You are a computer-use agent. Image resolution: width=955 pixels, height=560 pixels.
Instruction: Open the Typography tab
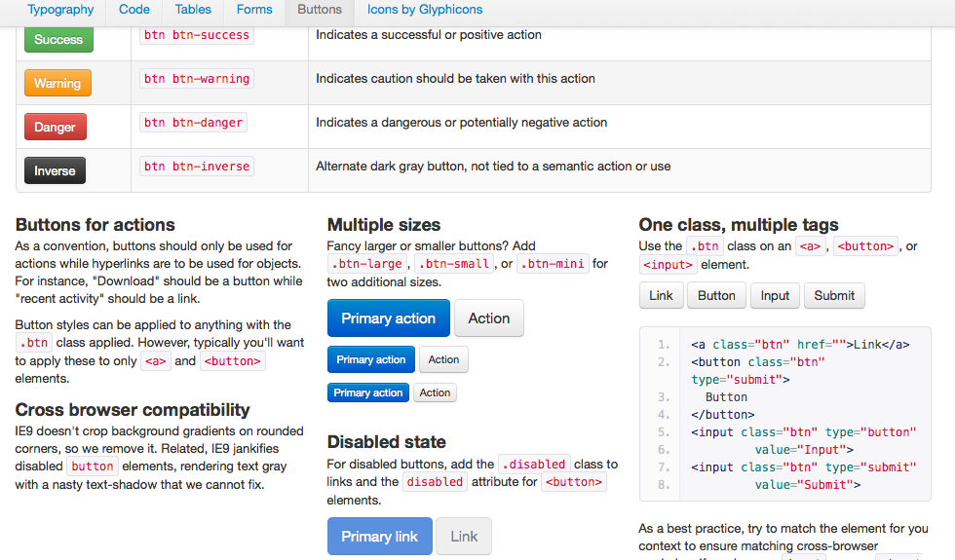(60, 10)
